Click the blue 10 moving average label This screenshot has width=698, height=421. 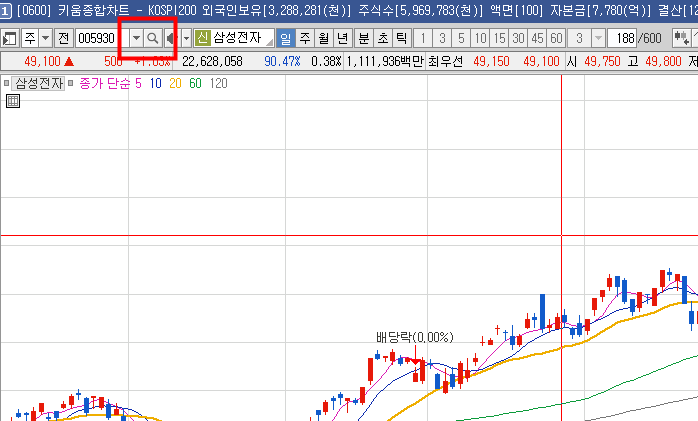(x=155, y=83)
